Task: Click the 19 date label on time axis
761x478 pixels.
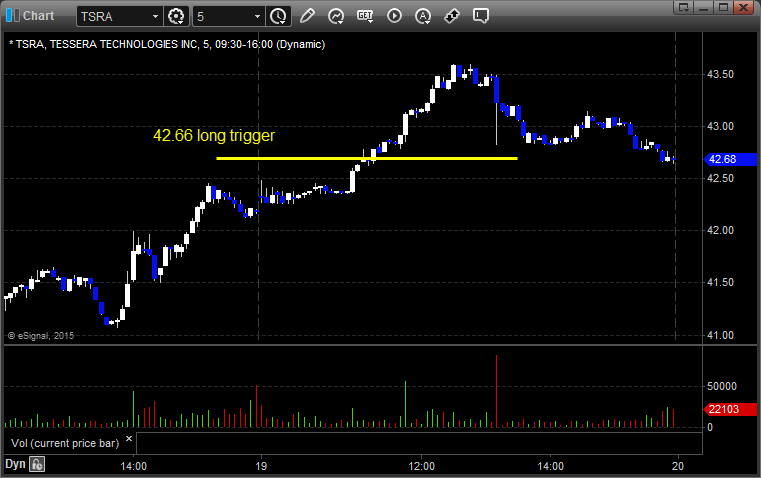Action: [x=261, y=466]
